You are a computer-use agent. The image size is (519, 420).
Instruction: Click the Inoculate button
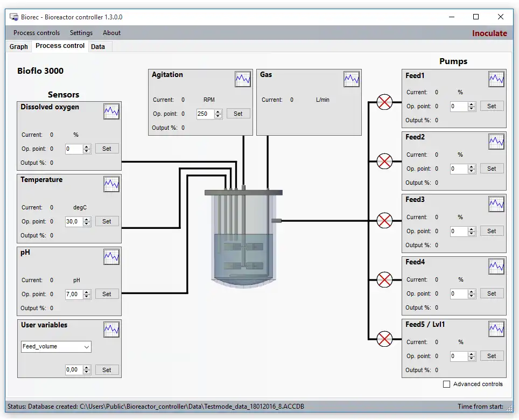(489, 33)
